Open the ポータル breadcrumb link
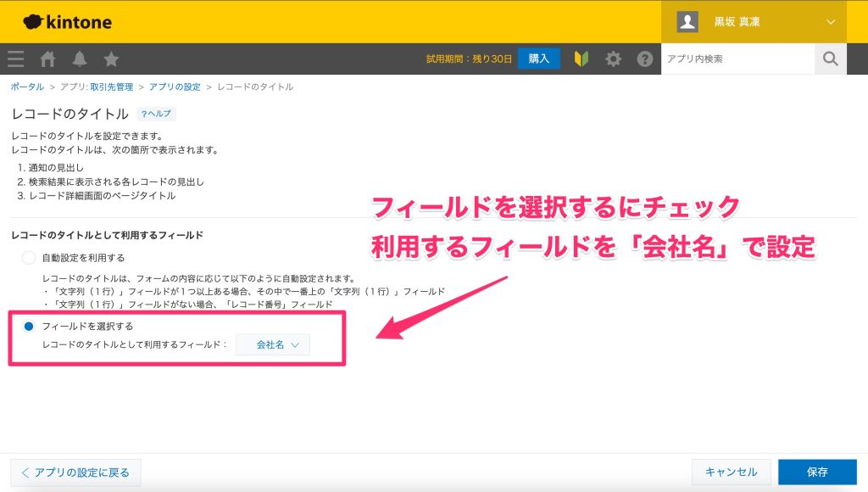The image size is (868, 492). coord(27,87)
